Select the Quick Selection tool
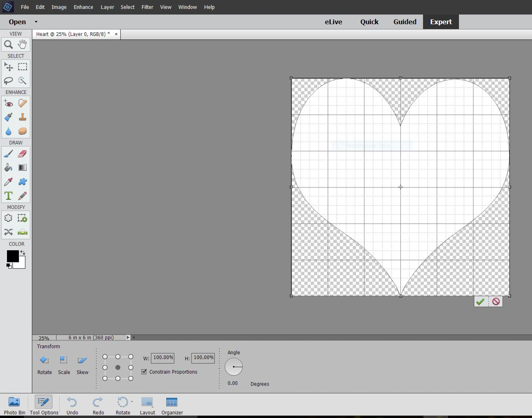This screenshot has width=532, height=418. [x=23, y=81]
